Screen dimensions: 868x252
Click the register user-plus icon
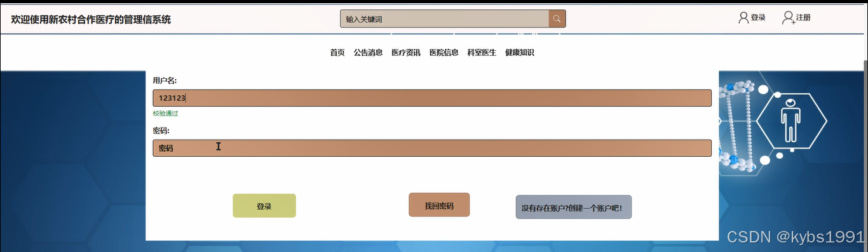788,18
